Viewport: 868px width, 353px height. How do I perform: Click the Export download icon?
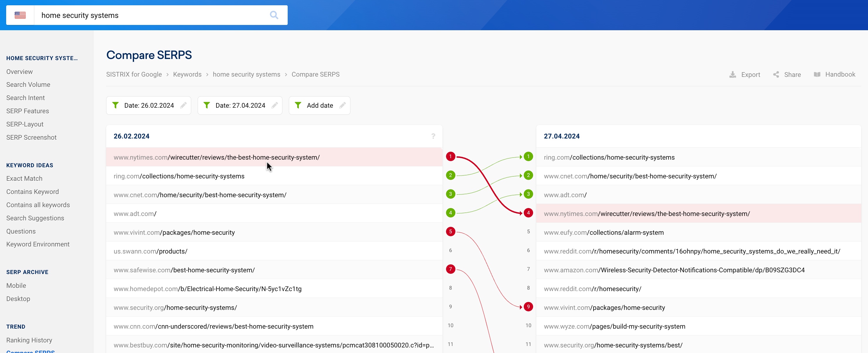click(733, 75)
